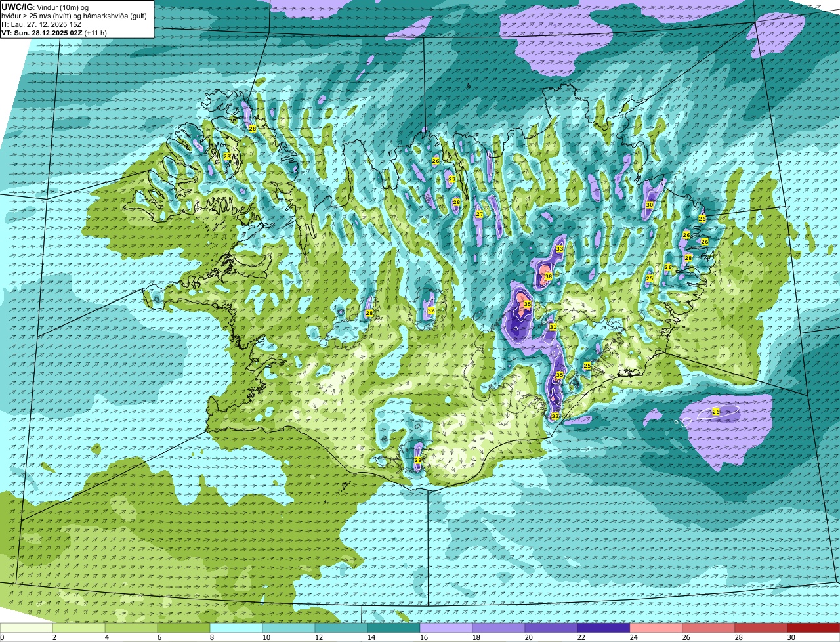Click the 20–22 m/s violet legend swatch
The width and height of the screenshot is (840, 642).
pos(551,628)
